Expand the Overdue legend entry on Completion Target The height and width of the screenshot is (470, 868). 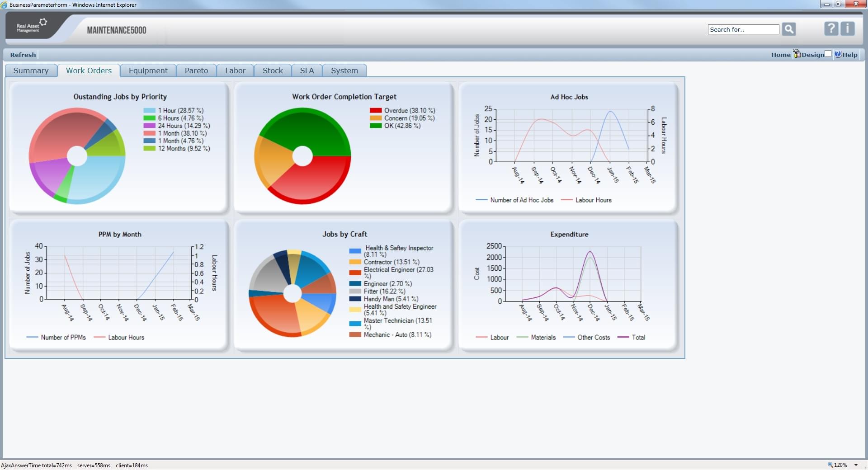pyautogui.click(x=401, y=110)
